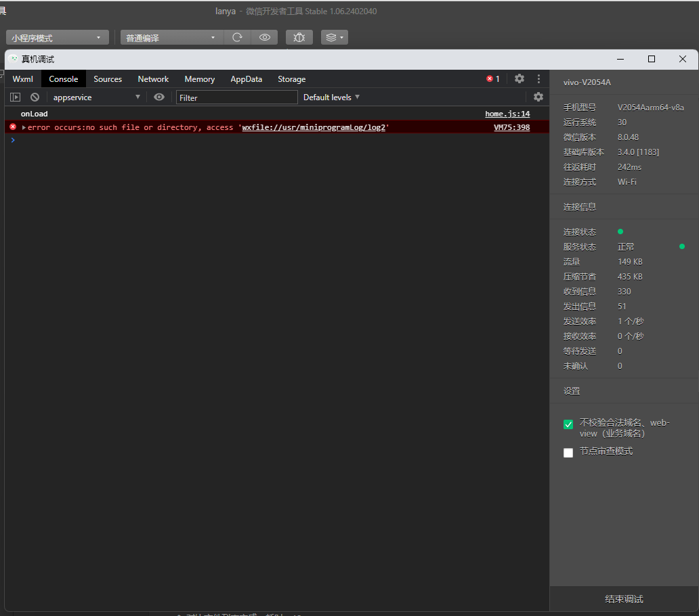This screenshot has height=616, width=699.
Task: Click the 真机调试 window title icon
Action: point(14,59)
